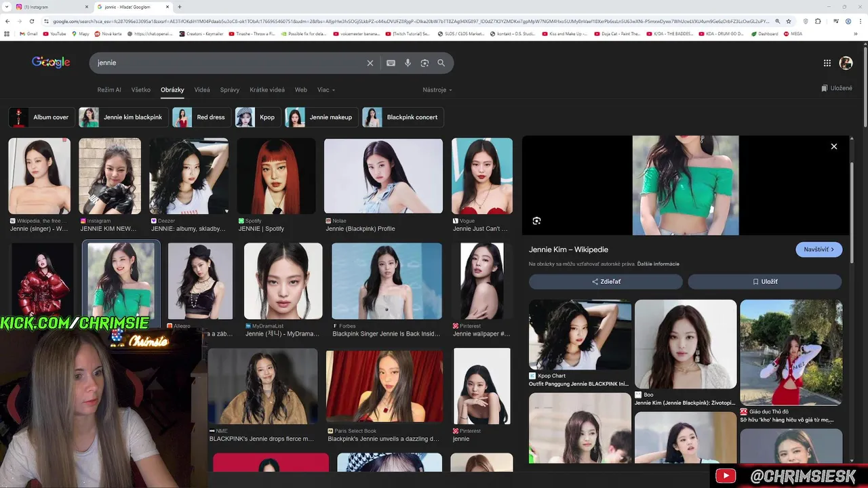Reload the page in browser toolbar
Image resolution: width=868 pixels, height=488 pixels.
[31, 22]
